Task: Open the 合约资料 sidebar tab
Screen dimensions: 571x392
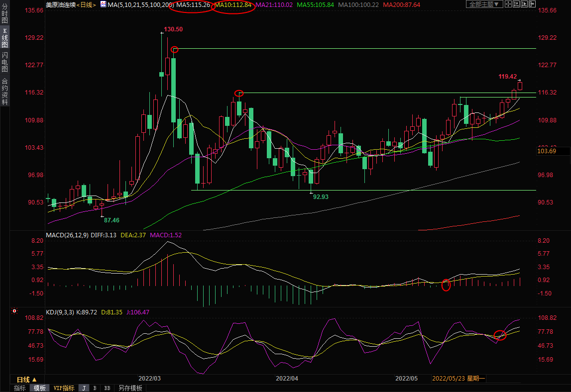Action: (x=4, y=92)
